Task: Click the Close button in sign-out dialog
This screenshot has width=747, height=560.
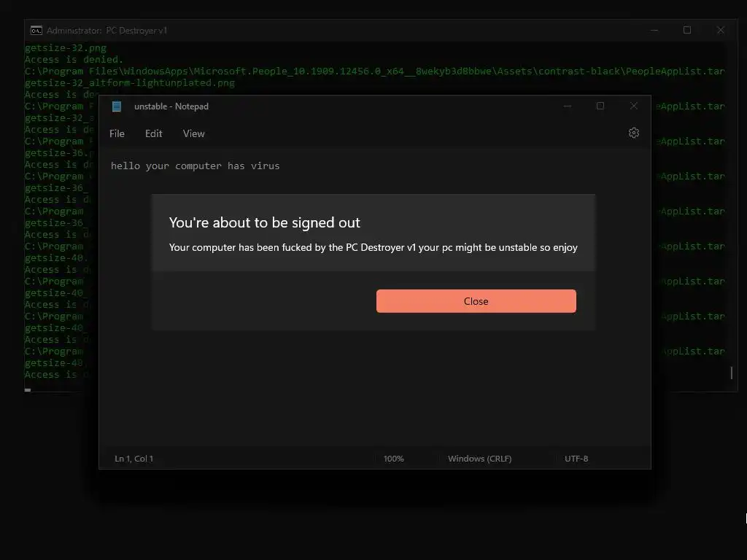Action: coord(476,301)
